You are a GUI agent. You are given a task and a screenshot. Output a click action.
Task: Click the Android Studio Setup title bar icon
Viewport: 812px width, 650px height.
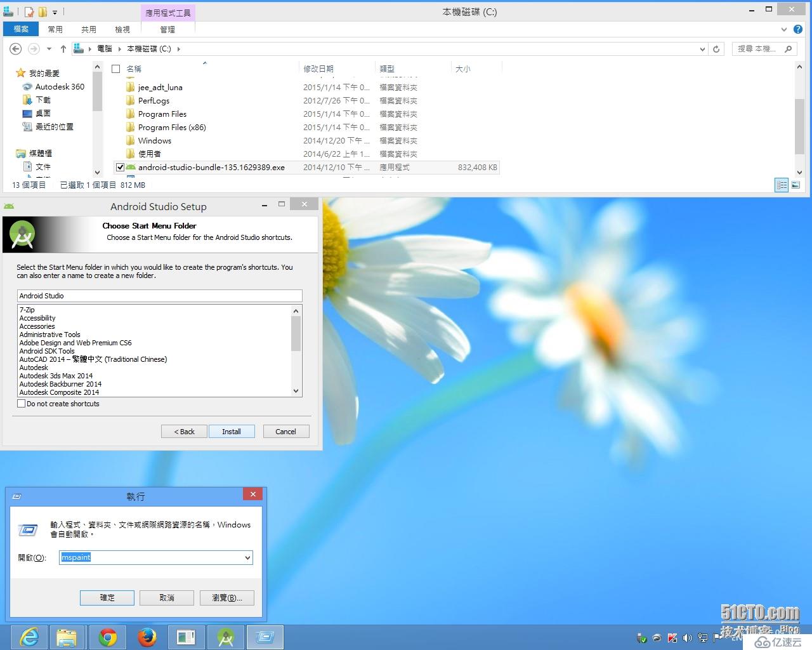(10, 206)
